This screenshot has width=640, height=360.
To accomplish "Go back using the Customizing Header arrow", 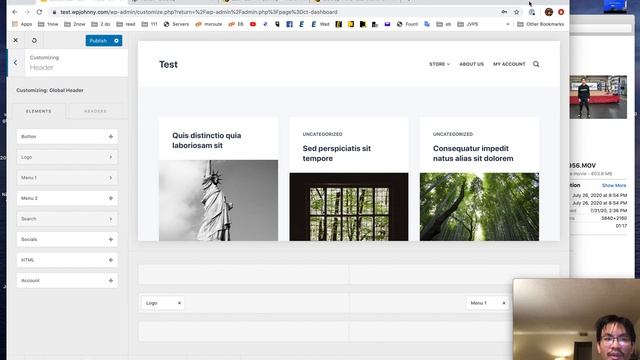I will [x=16, y=63].
